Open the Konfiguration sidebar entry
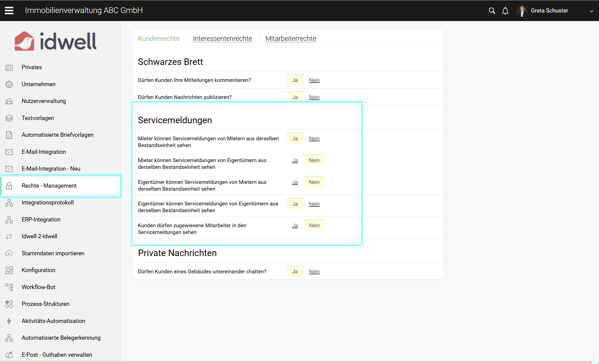The width and height of the screenshot is (599, 364). (x=38, y=270)
